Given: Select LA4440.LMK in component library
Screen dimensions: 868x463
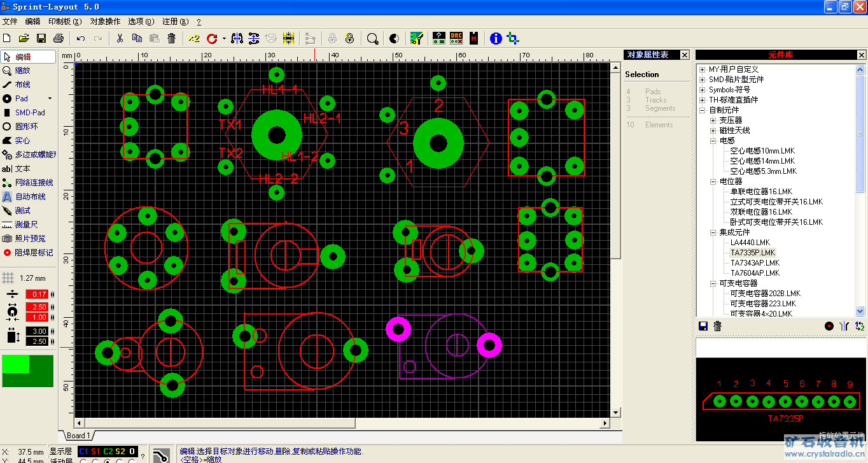Looking at the screenshot, I should [x=750, y=243].
